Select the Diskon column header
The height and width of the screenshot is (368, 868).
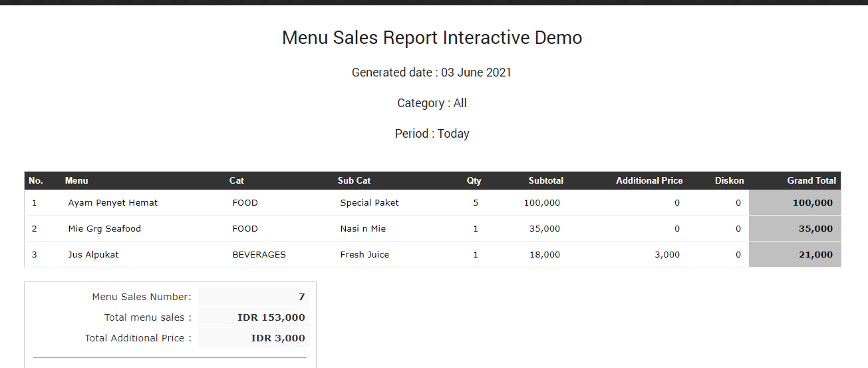pyautogui.click(x=729, y=180)
